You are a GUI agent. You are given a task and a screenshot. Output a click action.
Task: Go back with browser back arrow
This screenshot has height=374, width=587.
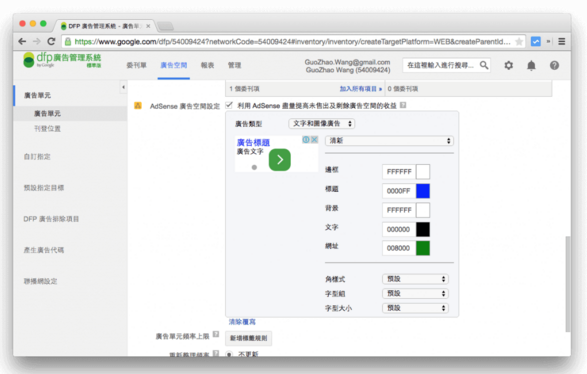coord(22,42)
